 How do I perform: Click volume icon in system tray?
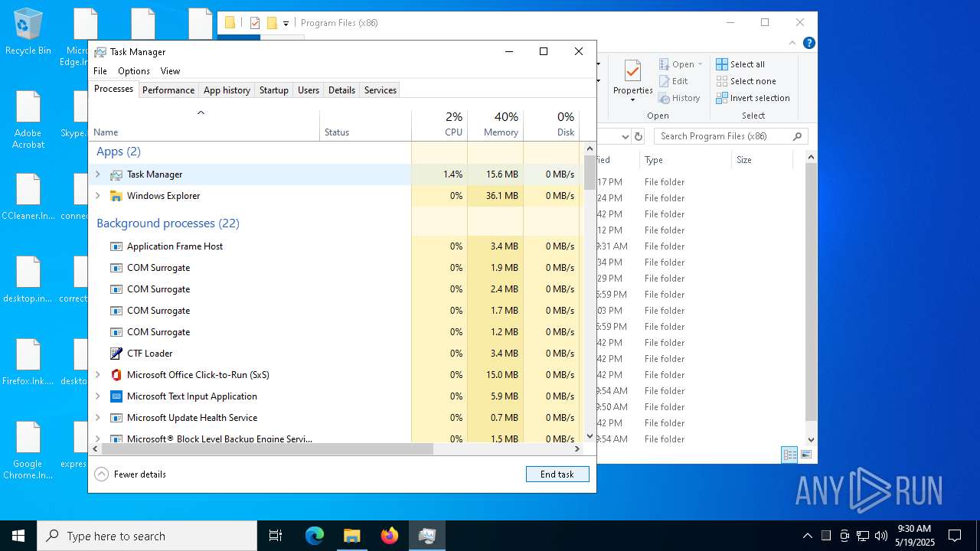coord(880,536)
